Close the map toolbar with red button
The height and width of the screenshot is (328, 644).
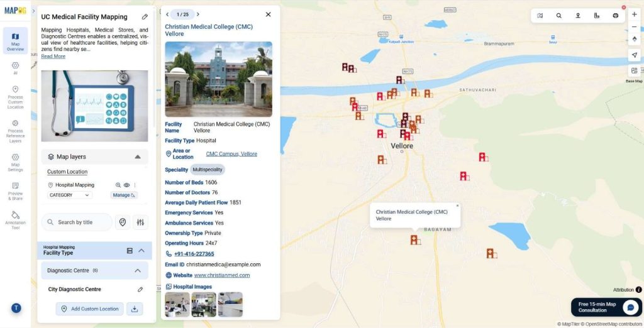click(x=624, y=8)
